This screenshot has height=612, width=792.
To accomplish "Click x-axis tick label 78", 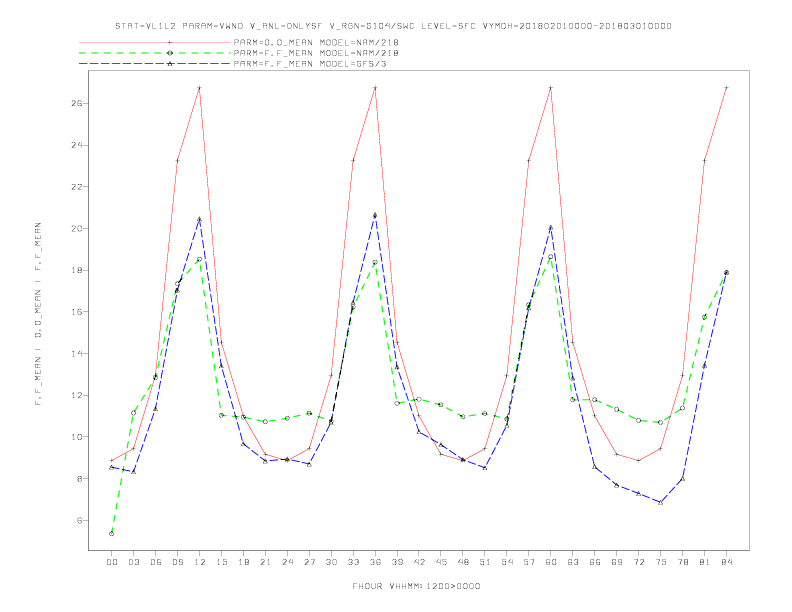I will [x=682, y=562].
